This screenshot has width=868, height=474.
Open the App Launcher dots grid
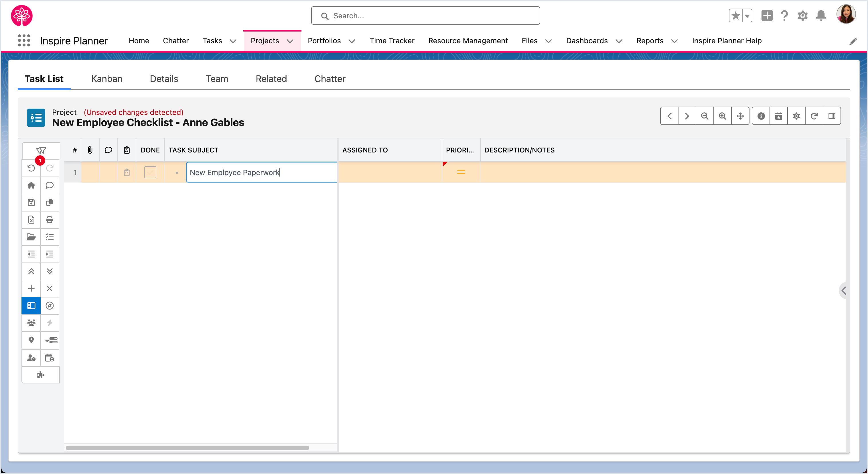point(24,40)
